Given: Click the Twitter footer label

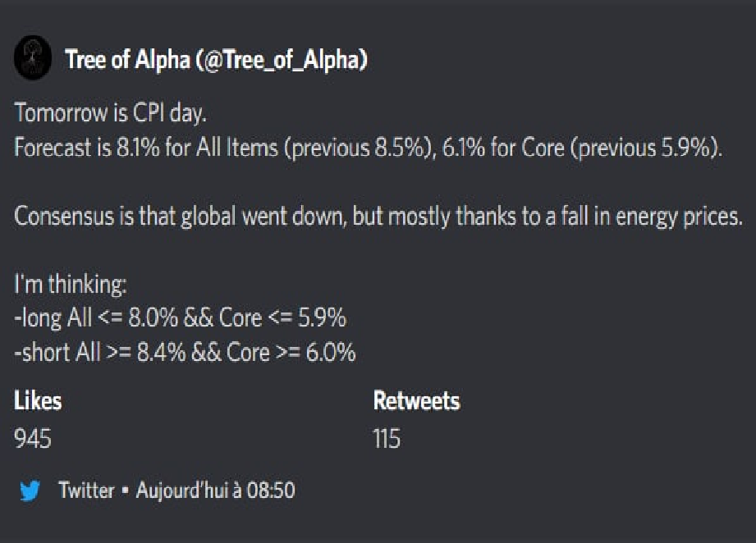Looking at the screenshot, I should tap(86, 491).
